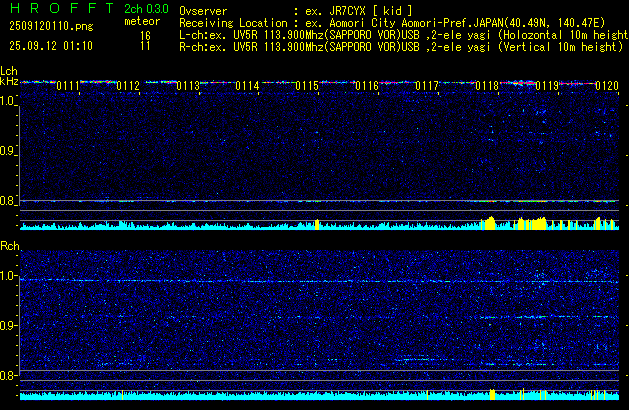Click time marker 0116
The image size is (629, 410).
click(367, 86)
